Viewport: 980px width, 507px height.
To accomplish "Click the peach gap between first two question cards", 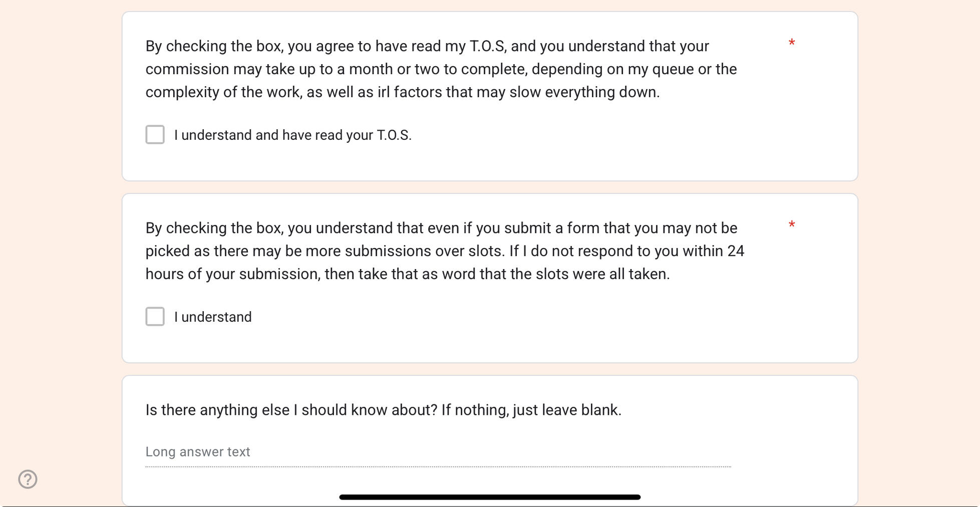I will click(490, 187).
